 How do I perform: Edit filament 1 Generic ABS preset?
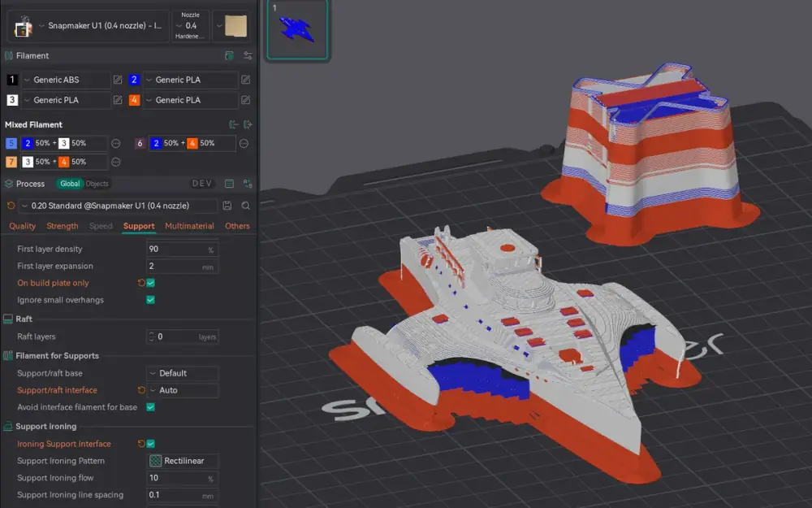pos(118,80)
